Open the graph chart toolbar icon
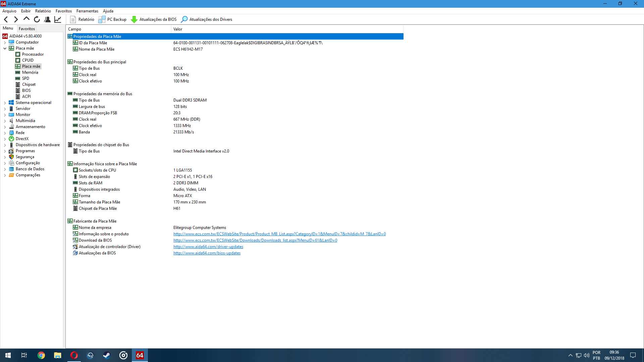Image resolution: width=644 pixels, height=362 pixels. coord(58,19)
